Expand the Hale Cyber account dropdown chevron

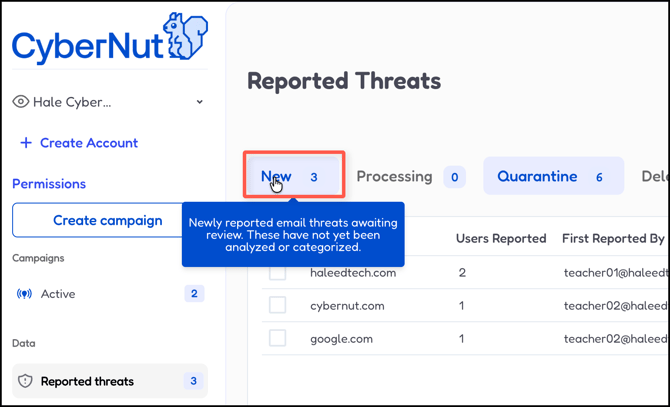tap(199, 102)
